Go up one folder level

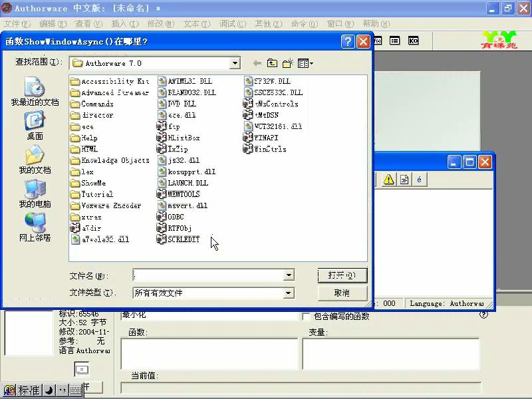(272, 63)
